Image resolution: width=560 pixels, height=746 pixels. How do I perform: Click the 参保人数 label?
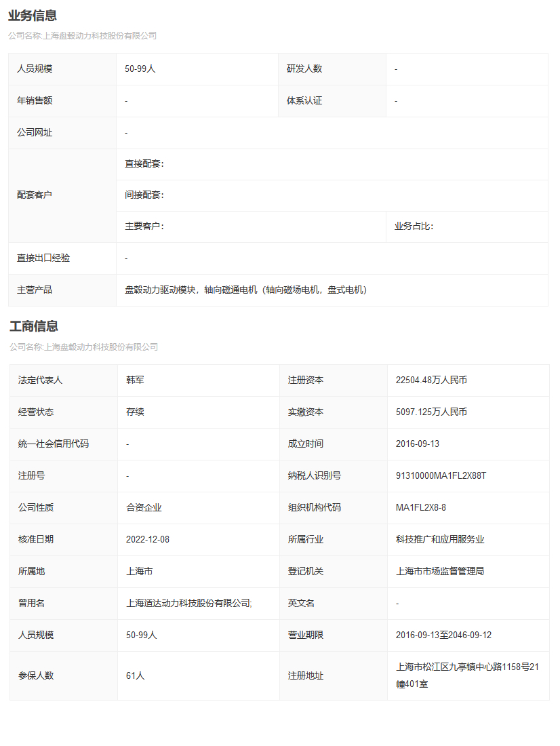pos(36,676)
